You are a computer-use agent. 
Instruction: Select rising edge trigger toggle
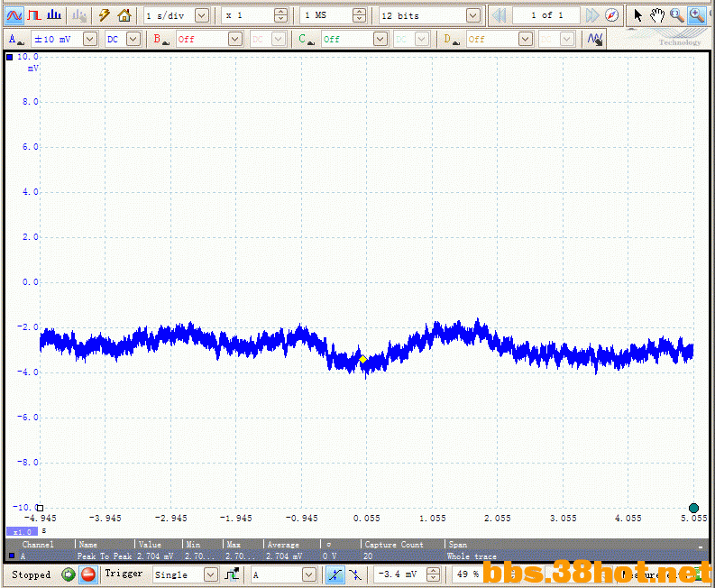coord(335,574)
